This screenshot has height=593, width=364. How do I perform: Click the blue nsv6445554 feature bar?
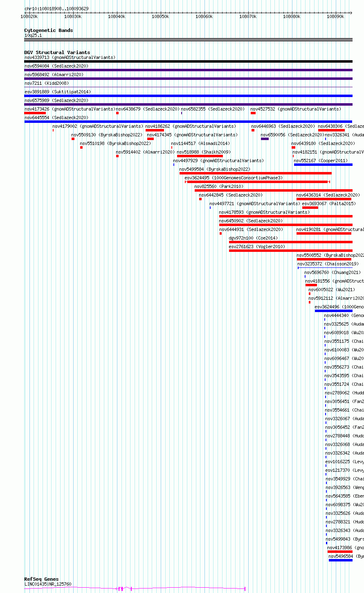[x=189, y=122]
